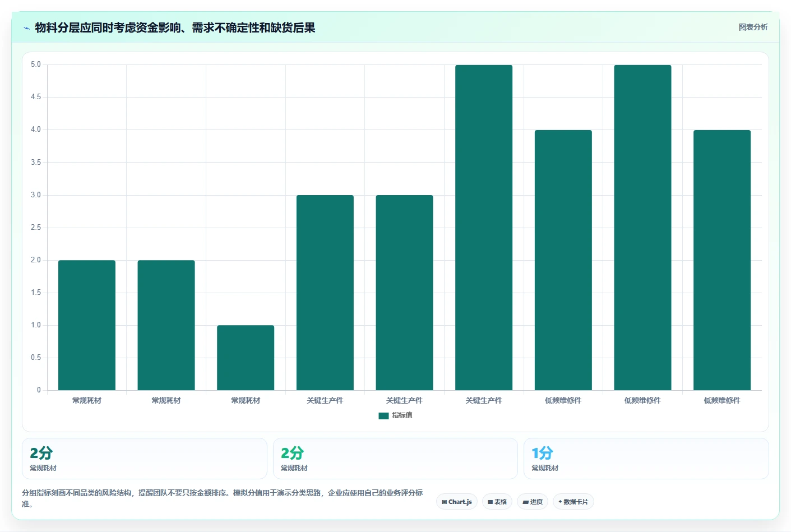Click the y-axis label 1.5

coord(36,293)
